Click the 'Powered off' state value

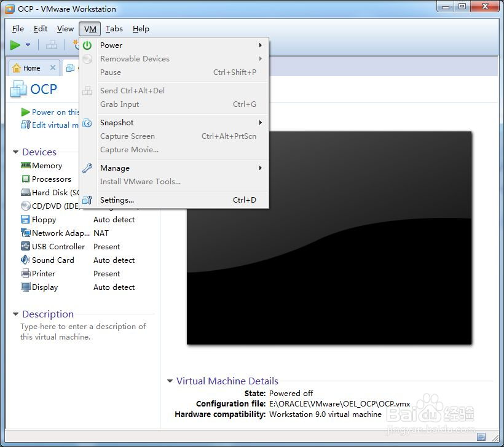coord(291,393)
